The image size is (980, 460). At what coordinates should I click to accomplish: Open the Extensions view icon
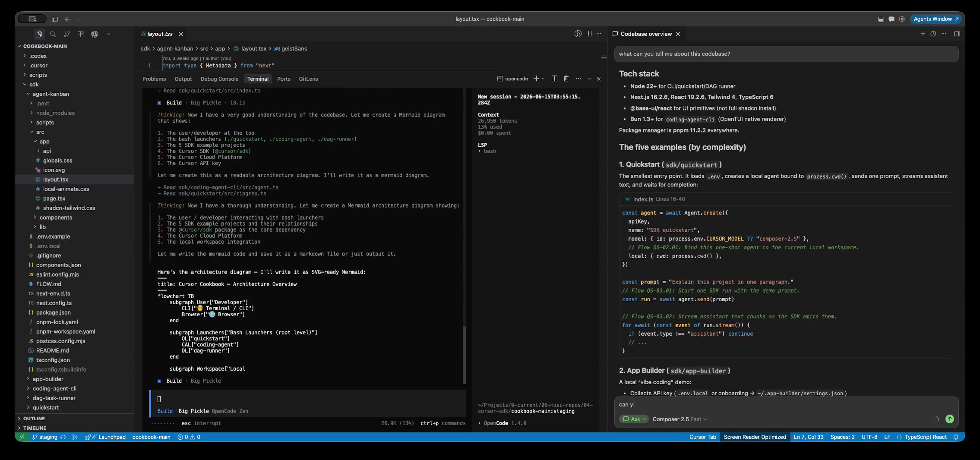(x=80, y=34)
